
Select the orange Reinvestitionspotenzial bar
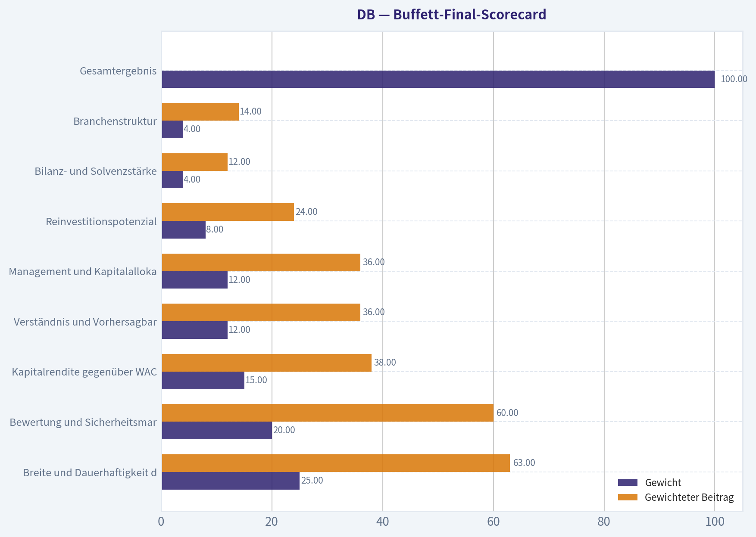[x=228, y=212]
